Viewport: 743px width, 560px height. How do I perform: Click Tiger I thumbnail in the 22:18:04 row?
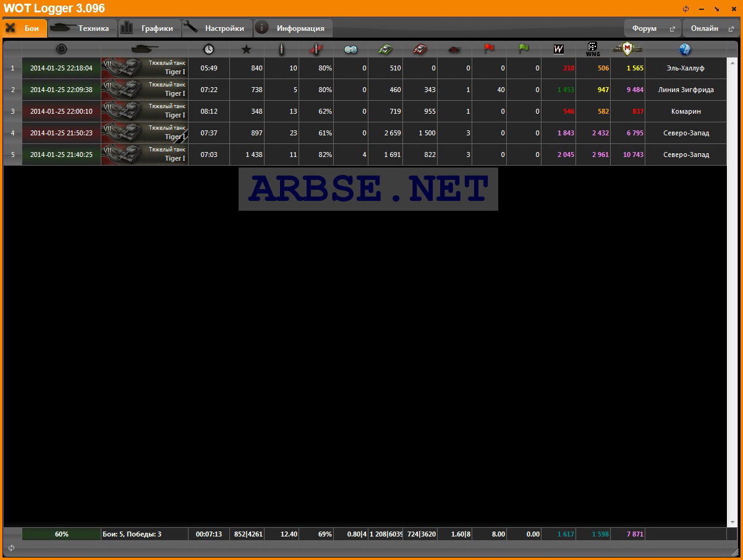[x=145, y=68]
